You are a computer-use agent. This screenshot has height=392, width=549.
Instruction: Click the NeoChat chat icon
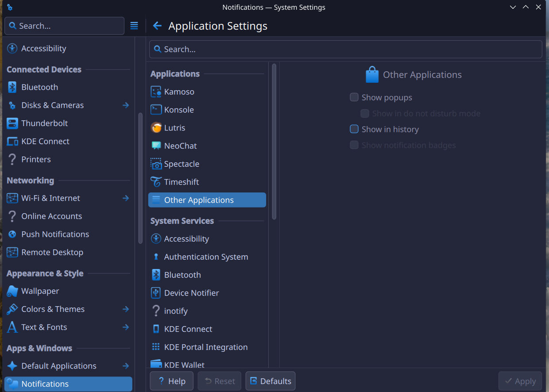156,146
